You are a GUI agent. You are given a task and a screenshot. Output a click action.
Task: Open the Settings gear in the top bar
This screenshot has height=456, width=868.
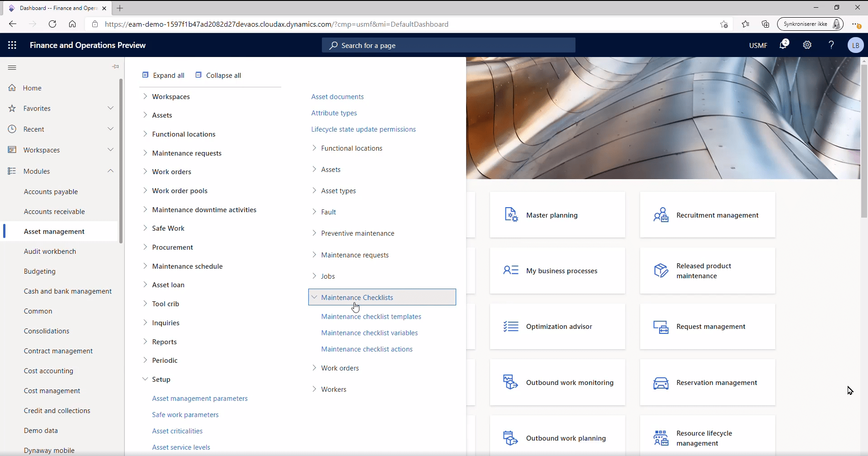[x=807, y=45]
